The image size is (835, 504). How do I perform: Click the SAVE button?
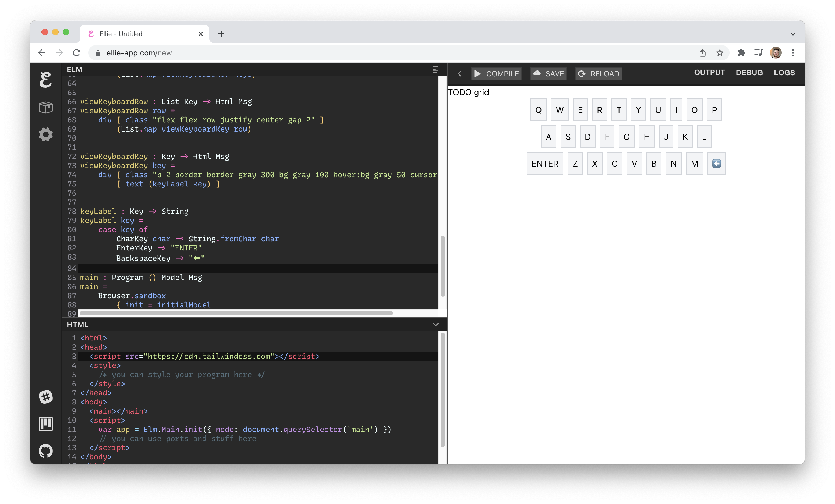click(x=548, y=73)
